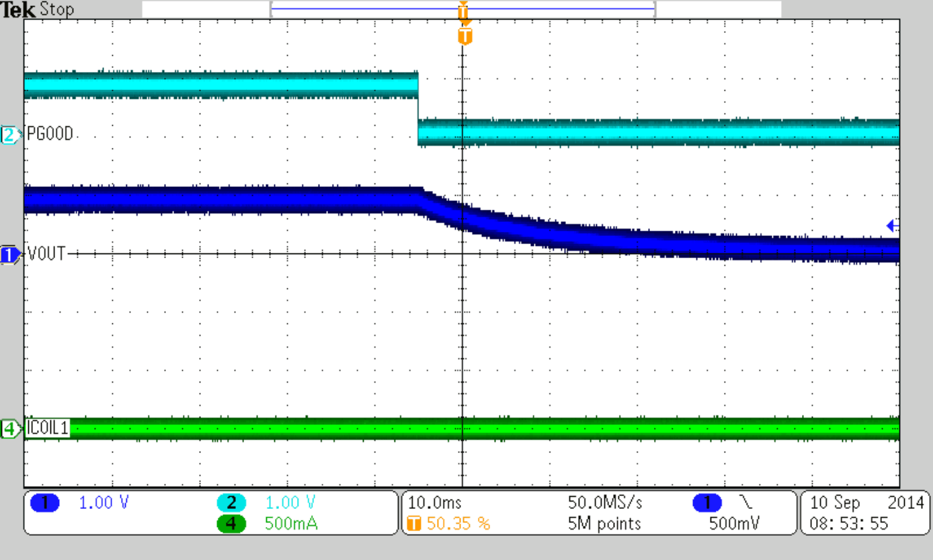Click the channel 1 VOUT ground marker
Viewport: 933px width, 560px height.
(11, 255)
